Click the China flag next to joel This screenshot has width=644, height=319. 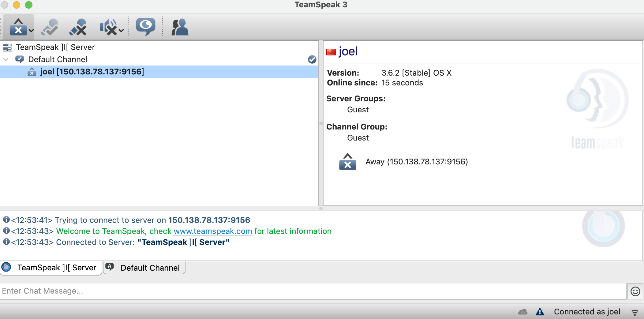[331, 52]
